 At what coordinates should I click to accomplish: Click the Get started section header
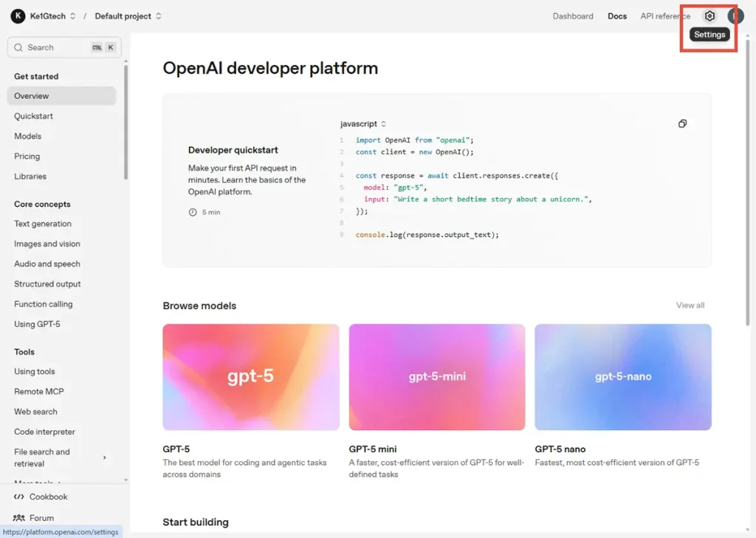click(x=36, y=76)
